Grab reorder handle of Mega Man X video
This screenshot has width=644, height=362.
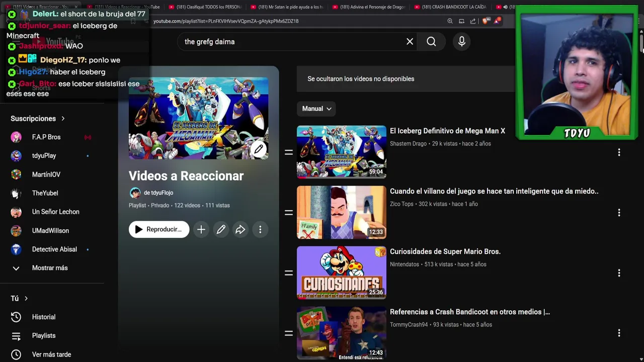tap(289, 152)
